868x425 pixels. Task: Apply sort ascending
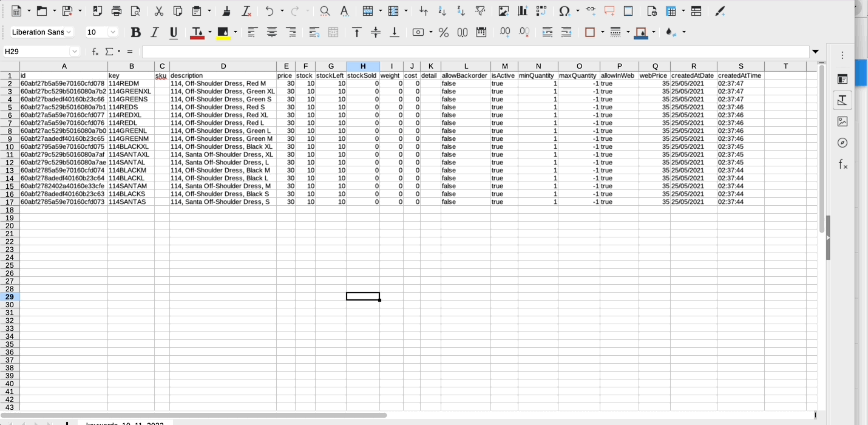442,11
